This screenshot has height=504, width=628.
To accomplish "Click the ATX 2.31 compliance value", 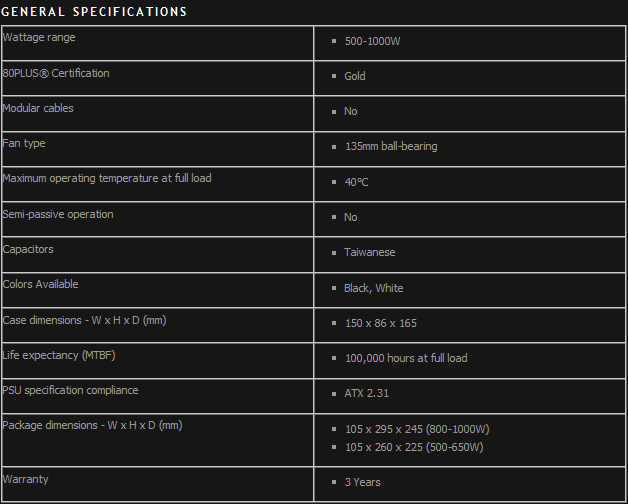I will click(x=366, y=393).
